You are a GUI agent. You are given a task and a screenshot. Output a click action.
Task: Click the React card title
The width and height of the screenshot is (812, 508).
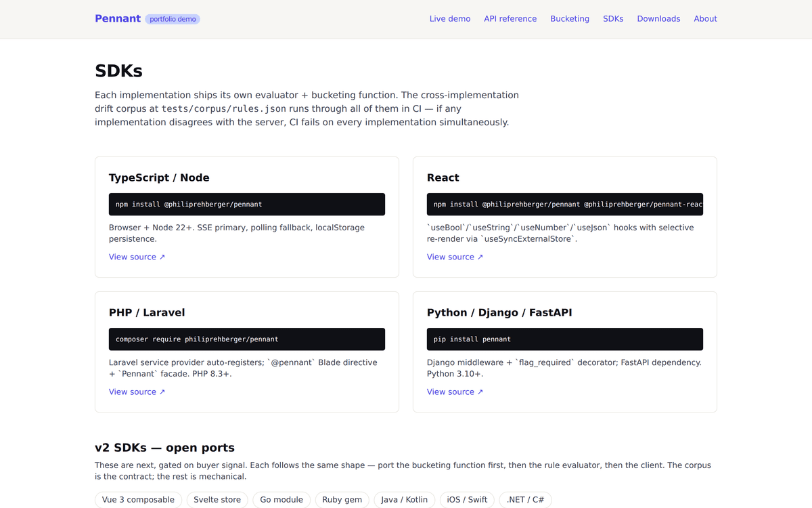(443, 177)
